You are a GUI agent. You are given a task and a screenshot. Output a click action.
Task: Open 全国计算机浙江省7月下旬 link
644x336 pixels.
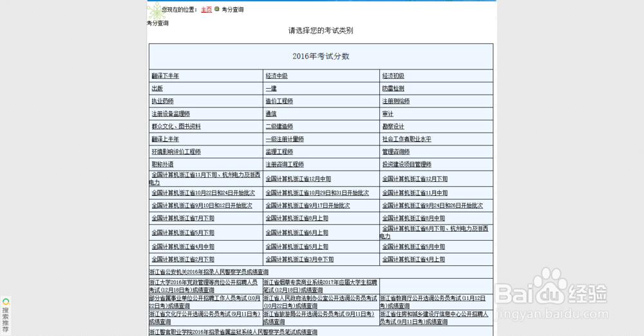pos(183,218)
